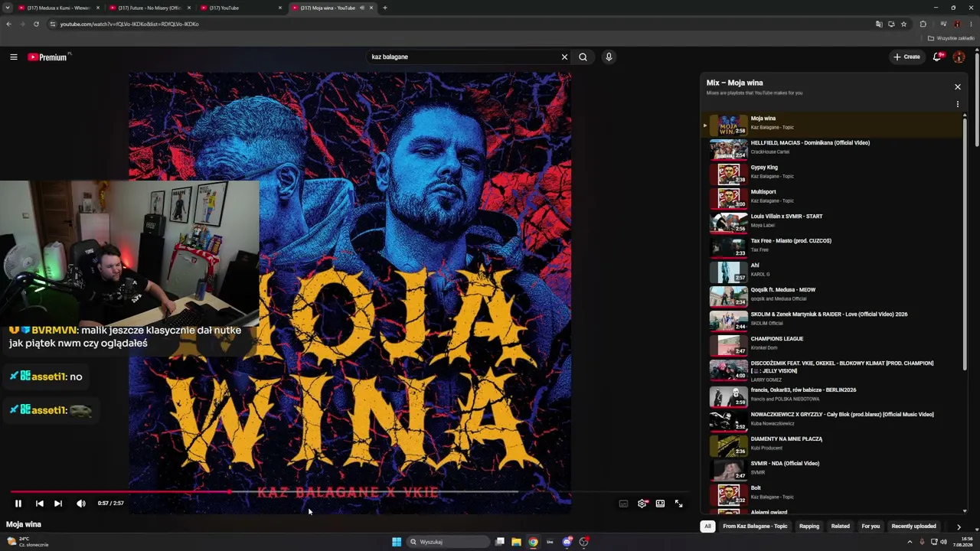
Task: Switch to the (317) YouTube browser tab
Action: pyautogui.click(x=240, y=8)
